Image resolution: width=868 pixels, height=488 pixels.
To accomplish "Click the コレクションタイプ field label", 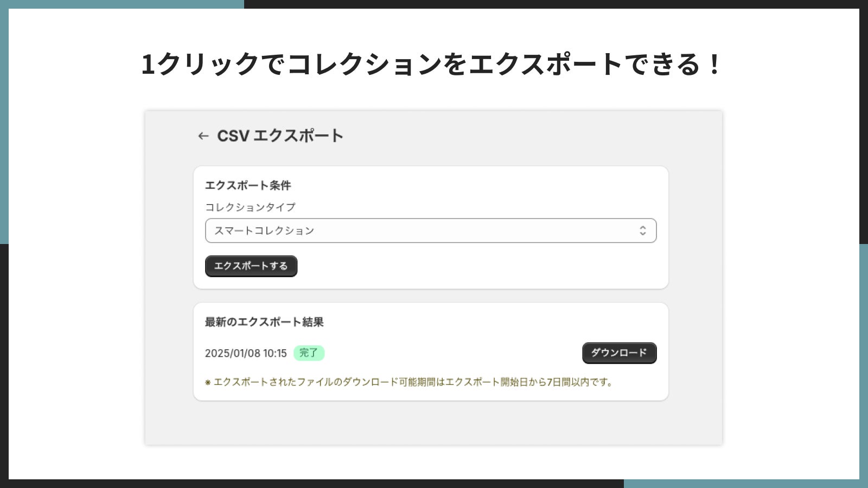I will coord(250,207).
